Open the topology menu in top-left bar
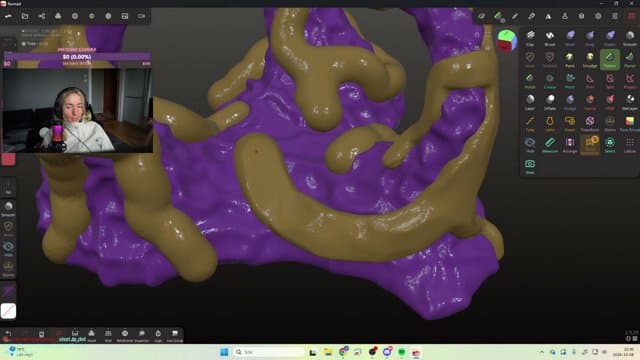 (58, 16)
